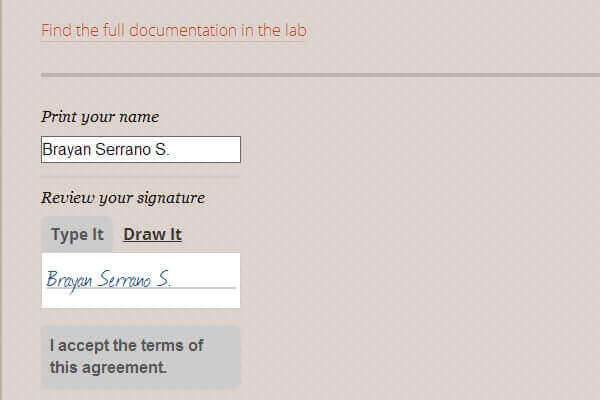Screen dimensions: 600x400
Task: Switch to the Draw It tab
Action: [152, 235]
